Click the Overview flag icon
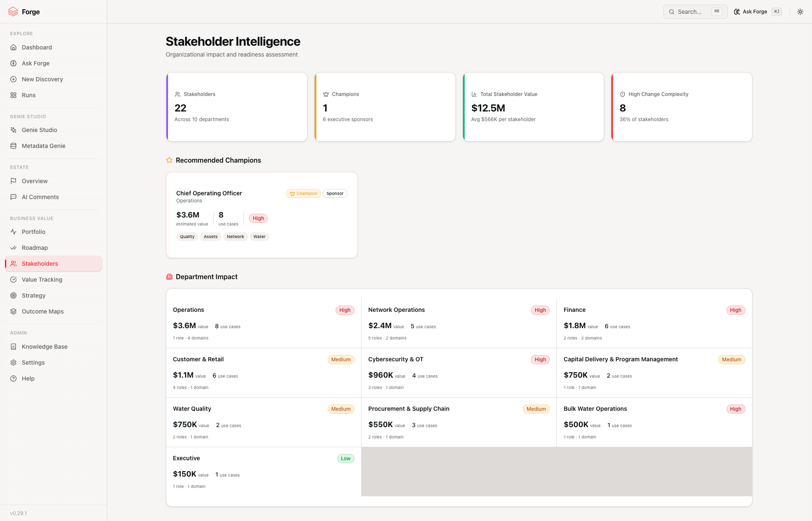This screenshot has width=812, height=521. (x=13, y=181)
